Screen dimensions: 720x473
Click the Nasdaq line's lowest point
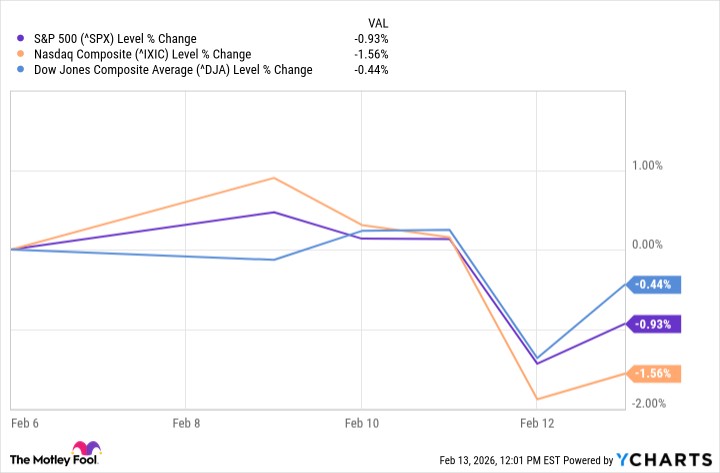click(x=538, y=399)
